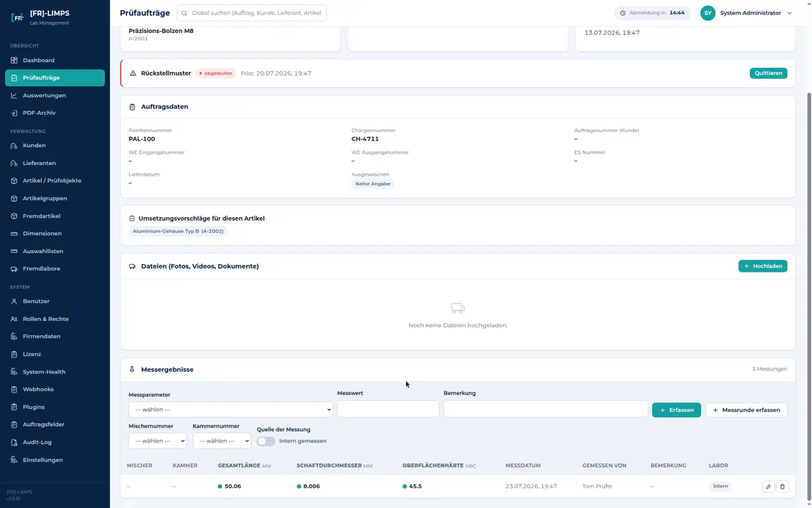The height and width of the screenshot is (508, 812).
Task: Go to Artikelgruppen in the sidebar
Action: (55, 198)
